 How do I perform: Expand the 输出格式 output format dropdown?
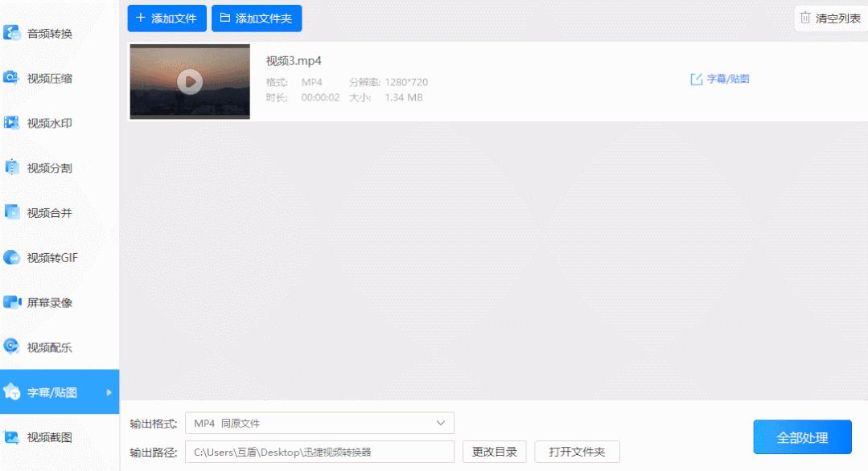tap(439, 422)
